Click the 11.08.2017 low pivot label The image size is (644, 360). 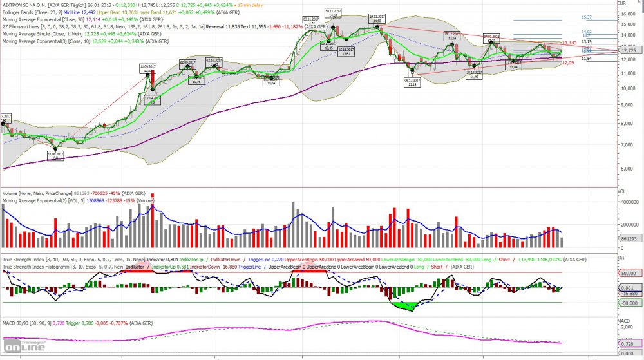pyautogui.click(x=55, y=156)
